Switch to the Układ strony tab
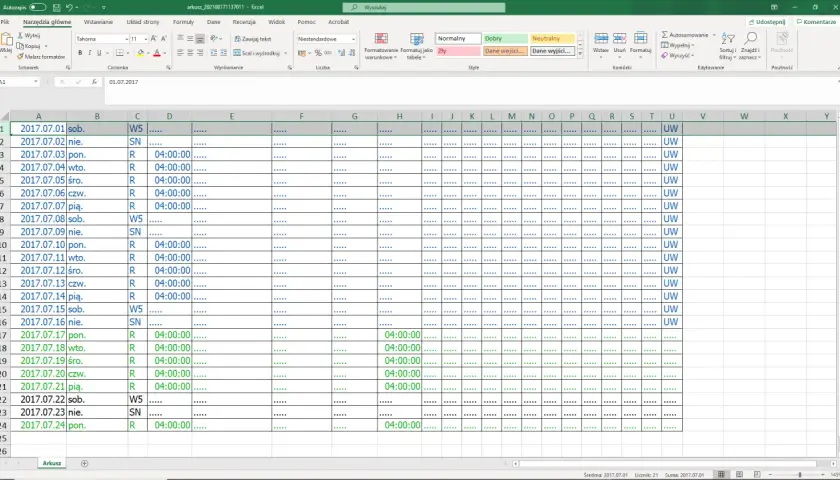 (142, 22)
